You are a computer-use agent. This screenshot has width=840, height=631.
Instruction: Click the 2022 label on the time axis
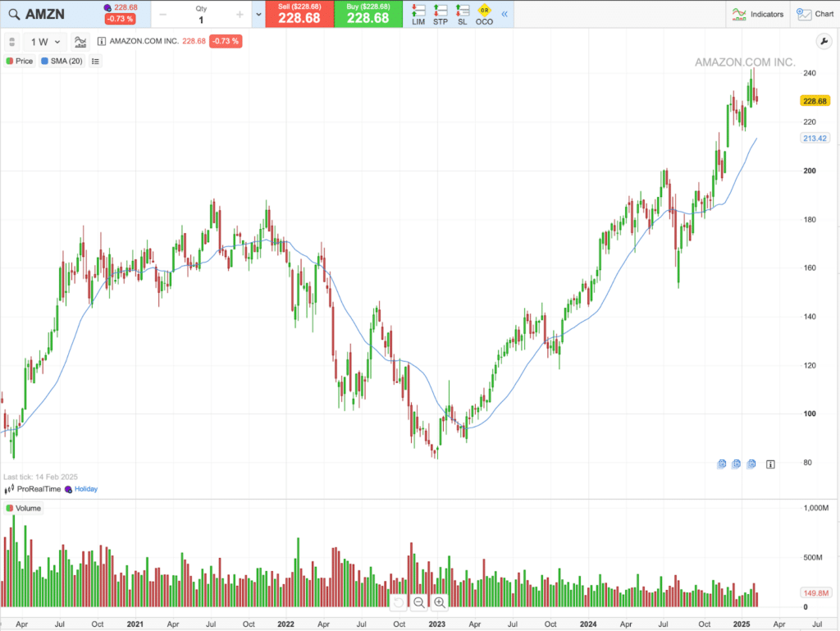(285, 624)
